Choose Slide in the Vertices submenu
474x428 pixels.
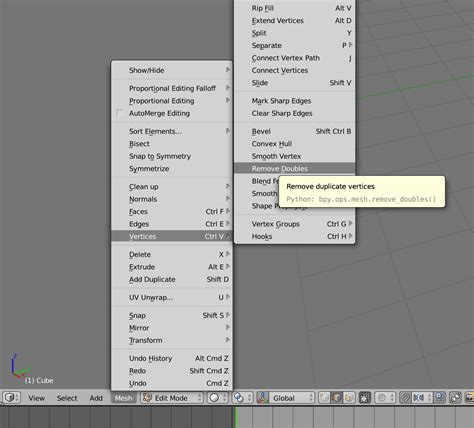pos(295,83)
